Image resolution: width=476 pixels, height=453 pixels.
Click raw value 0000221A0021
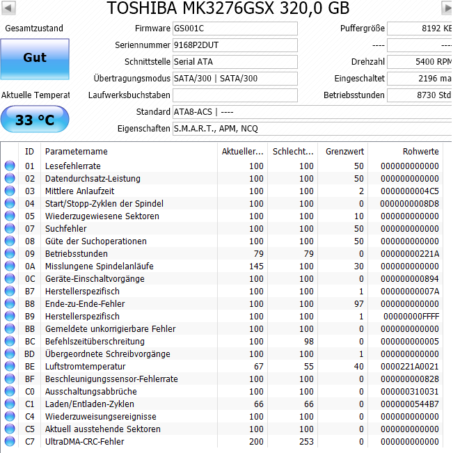(x=410, y=367)
